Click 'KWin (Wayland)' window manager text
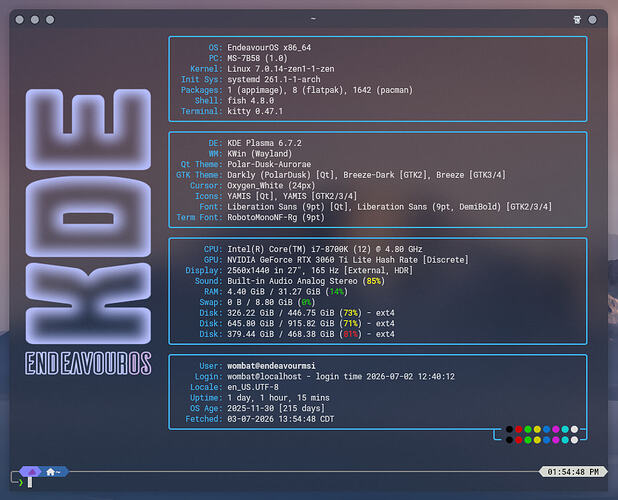Viewport: 618px width, 500px height. point(260,153)
